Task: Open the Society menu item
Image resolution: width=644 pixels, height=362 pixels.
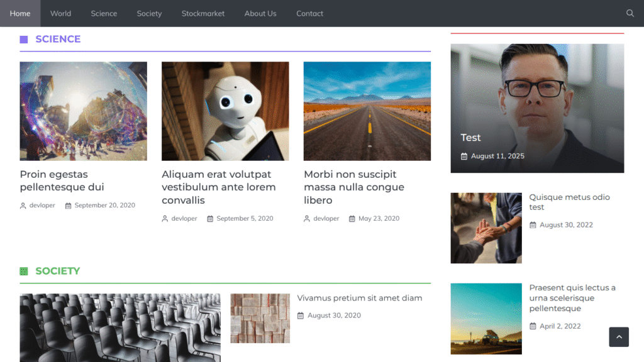Action: [149, 13]
